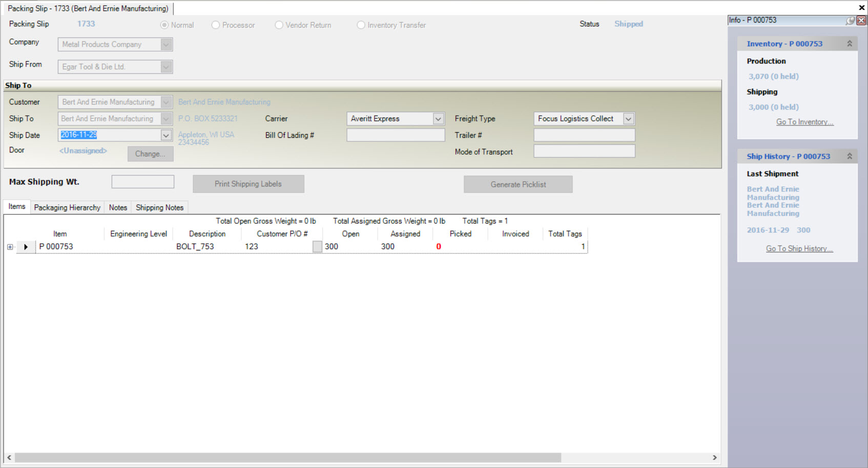
Task: Click last shipment date 2016-11-29
Action: pyautogui.click(x=768, y=230)
